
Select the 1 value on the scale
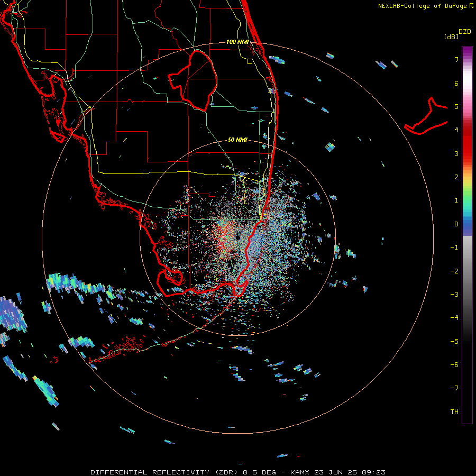coord(456,200)
